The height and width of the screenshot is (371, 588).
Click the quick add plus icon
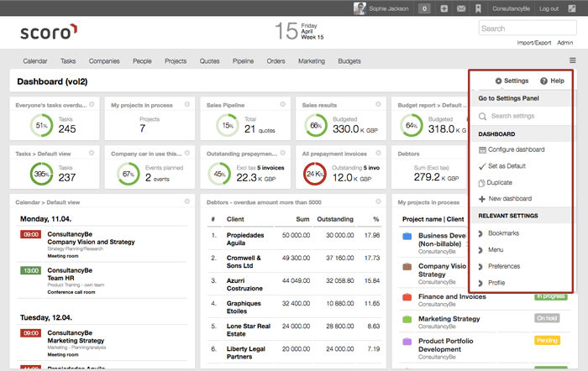pos(444,8)
